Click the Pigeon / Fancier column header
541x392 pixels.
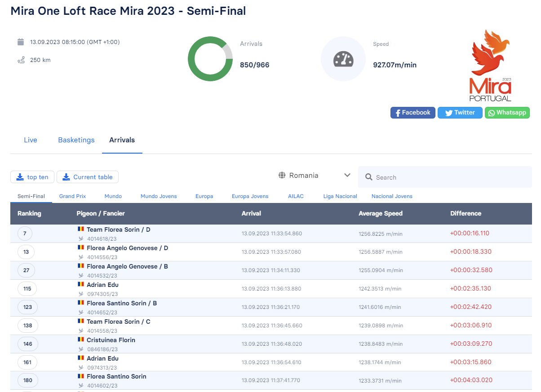point(101,213)
